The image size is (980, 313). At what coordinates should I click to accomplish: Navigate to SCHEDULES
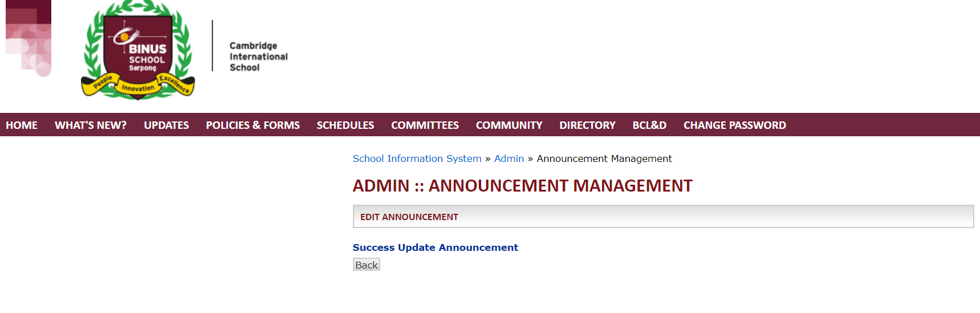pyautogui.click(x=345, y=125)
